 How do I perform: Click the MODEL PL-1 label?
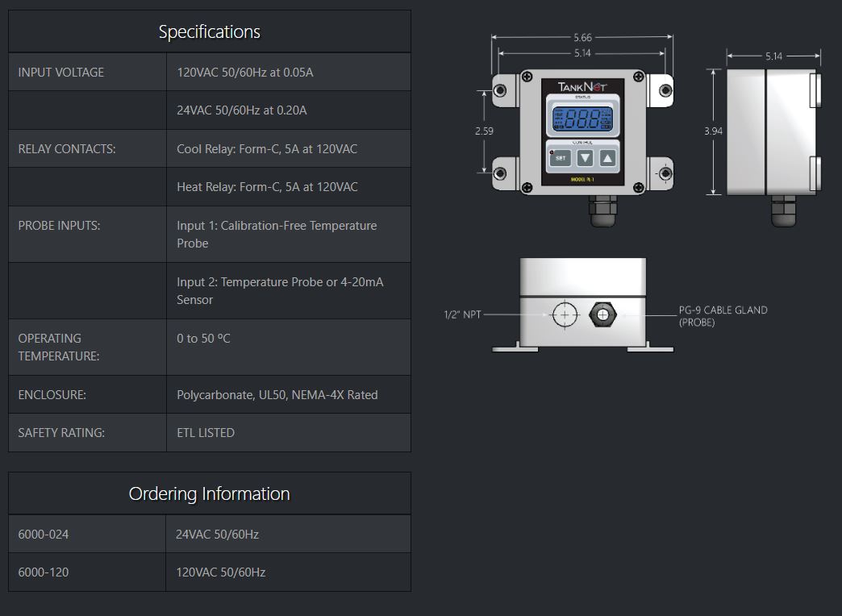tap(581, 179)
